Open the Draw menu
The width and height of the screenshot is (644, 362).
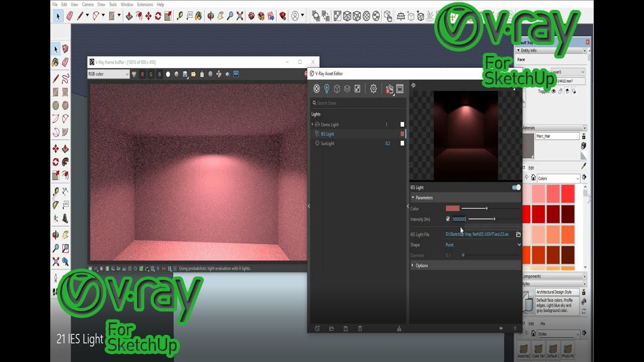coord(101,5)
